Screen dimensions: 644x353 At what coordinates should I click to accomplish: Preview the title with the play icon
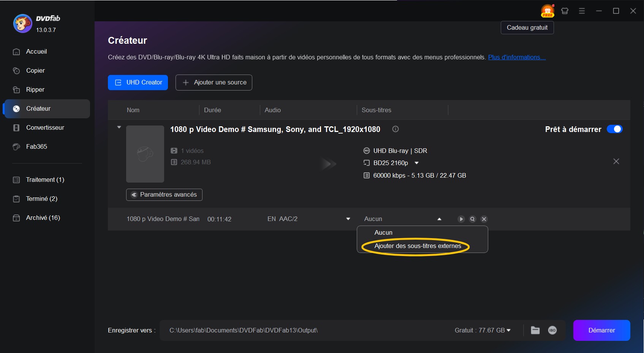pyautogui.click(x=461, y=219)
